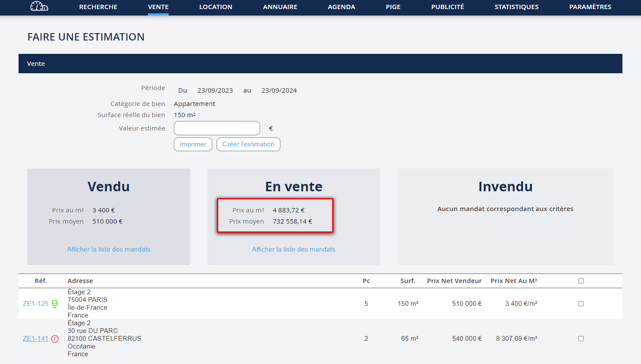Open the STATISTIQUES menu
641x364 pixels.
pyautogui.click(x=516, y=7)
